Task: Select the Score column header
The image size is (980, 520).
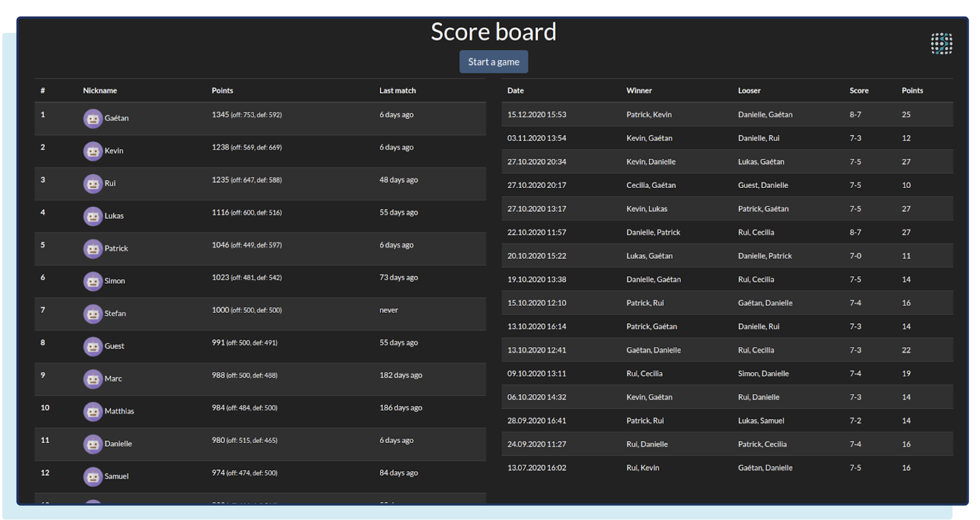Action: tap(859, 90)
